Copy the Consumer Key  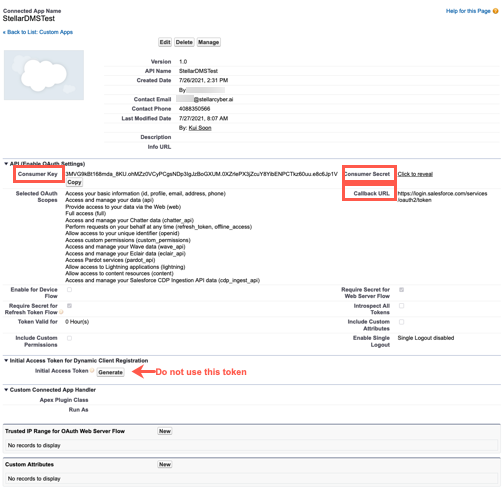click(74, 182)
